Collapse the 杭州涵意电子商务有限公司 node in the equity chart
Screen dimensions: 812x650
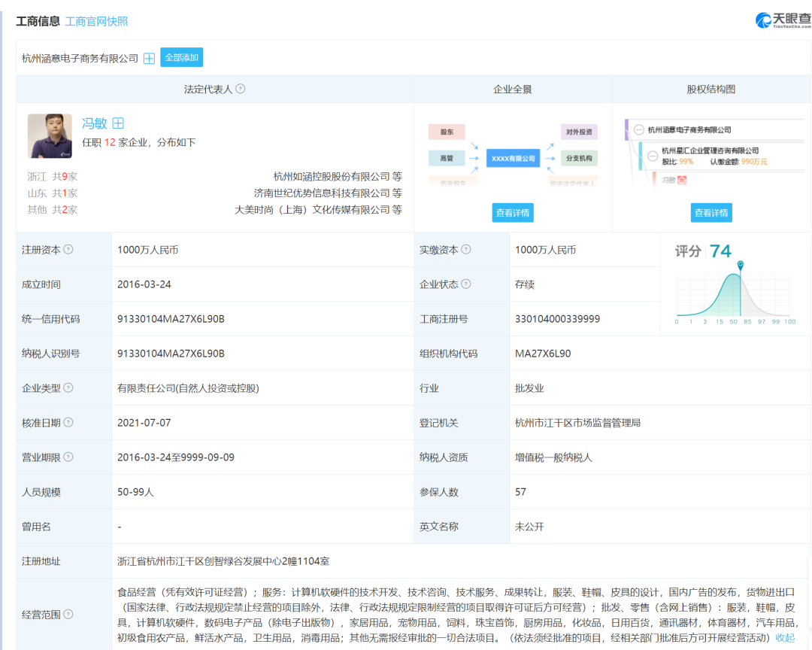point(639,129)
